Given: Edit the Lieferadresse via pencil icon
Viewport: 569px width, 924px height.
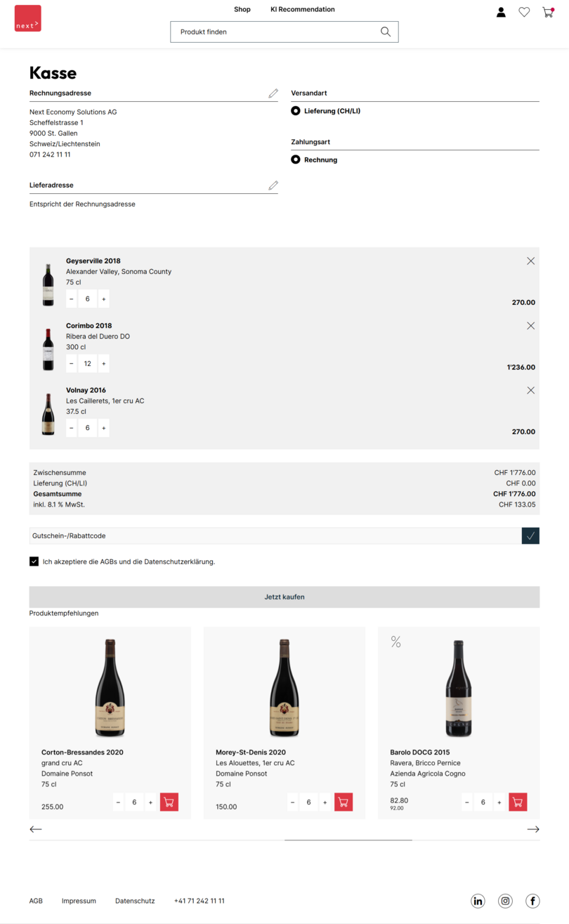Looking at the screenshot, I should coord(273,185).
